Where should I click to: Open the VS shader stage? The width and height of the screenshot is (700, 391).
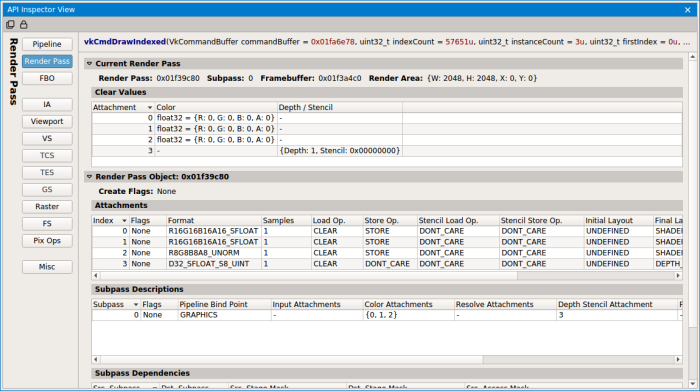point(47,138)
